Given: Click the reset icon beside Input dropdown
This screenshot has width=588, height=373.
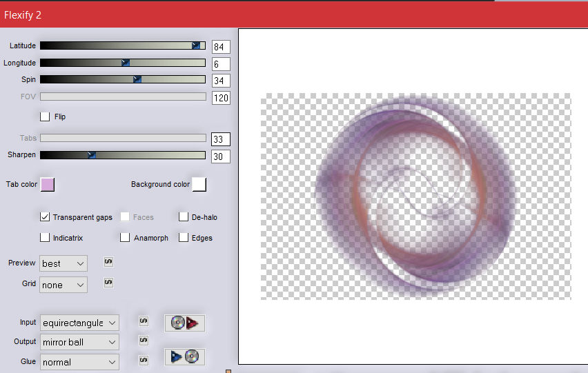Looking at the screenshot, I should 144,321.
